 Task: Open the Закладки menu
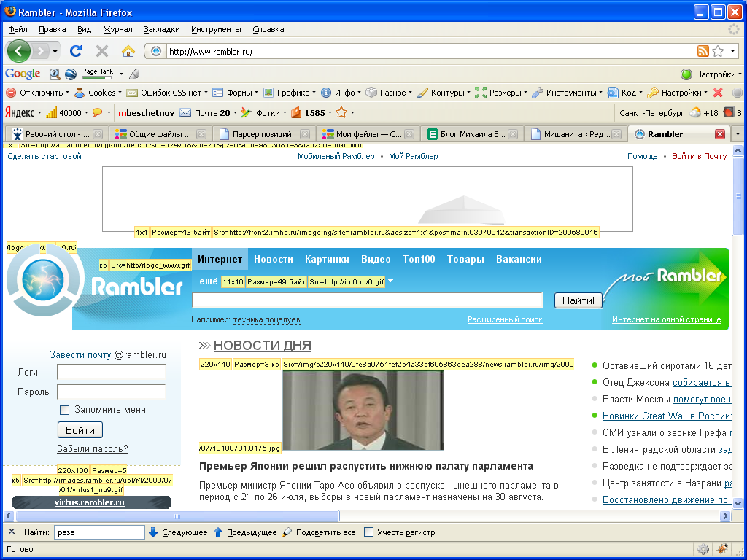(162, 29)
